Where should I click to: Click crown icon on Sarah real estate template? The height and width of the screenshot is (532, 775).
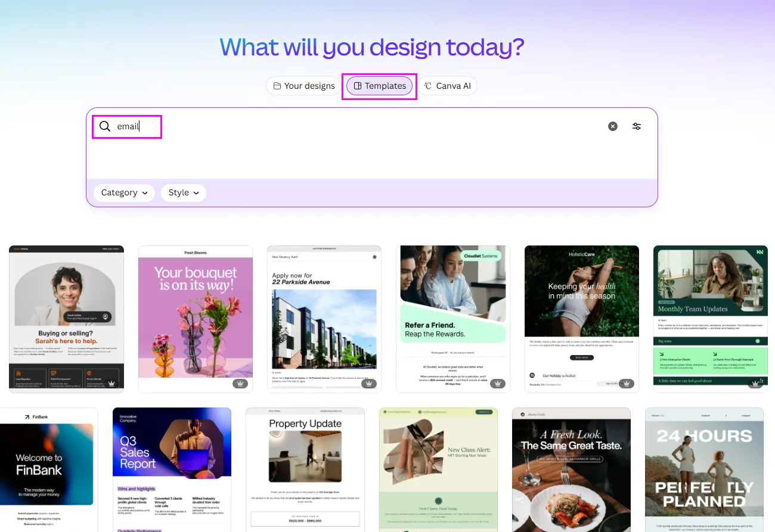point(111,384)
